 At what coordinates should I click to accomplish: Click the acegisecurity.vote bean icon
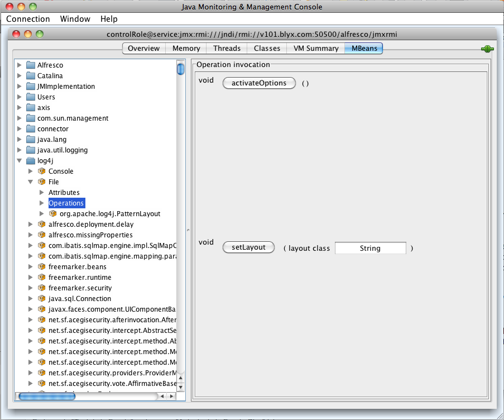(x=41, y=383)
